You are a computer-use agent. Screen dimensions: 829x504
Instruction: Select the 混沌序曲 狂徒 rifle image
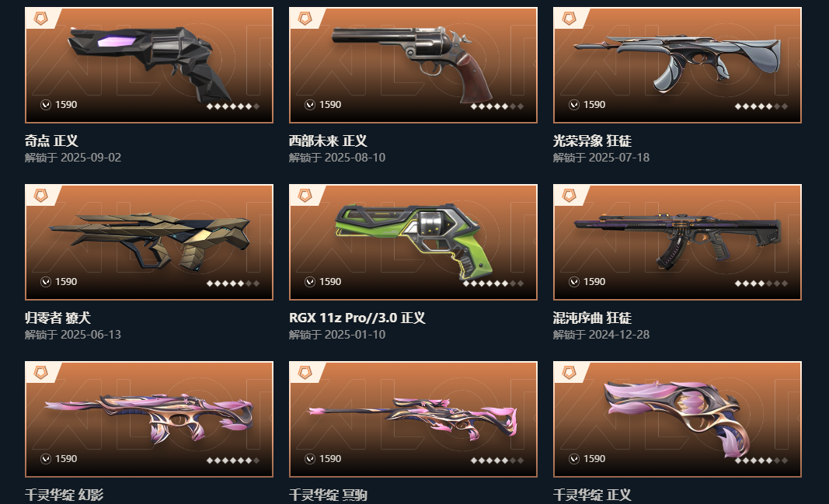(x=677, y=242)
